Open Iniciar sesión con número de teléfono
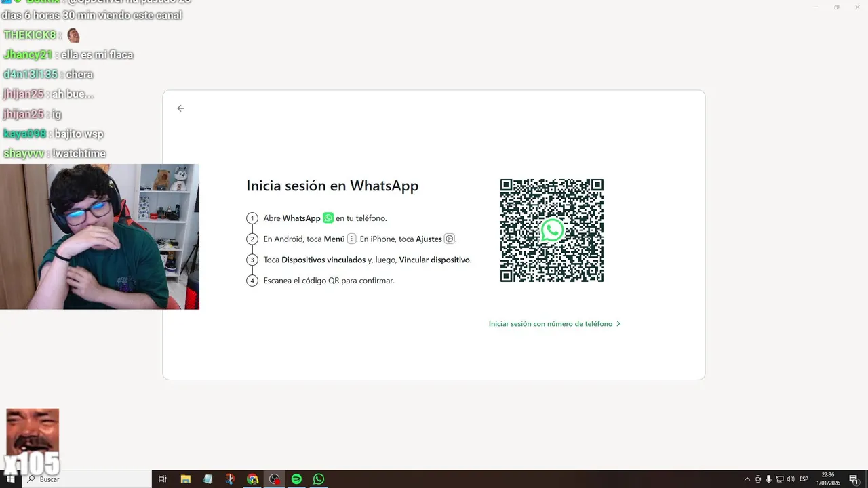The height and width of the screenshot is (488, 868). click(554, 324)
